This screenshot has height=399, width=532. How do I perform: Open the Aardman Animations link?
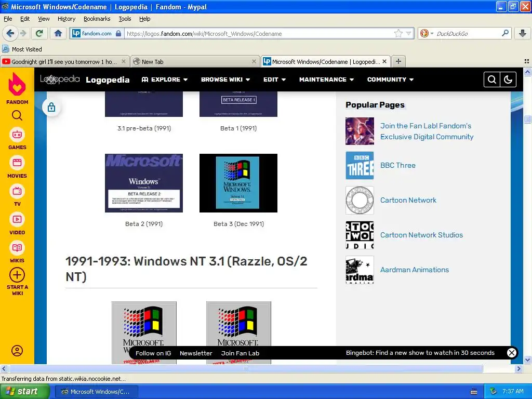click(414, 270)
